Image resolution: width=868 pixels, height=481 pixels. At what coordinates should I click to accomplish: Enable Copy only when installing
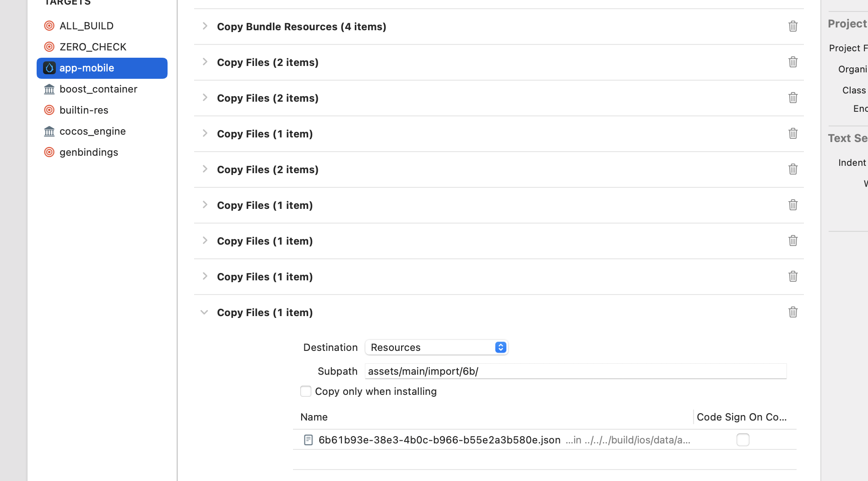pos(305,391)
